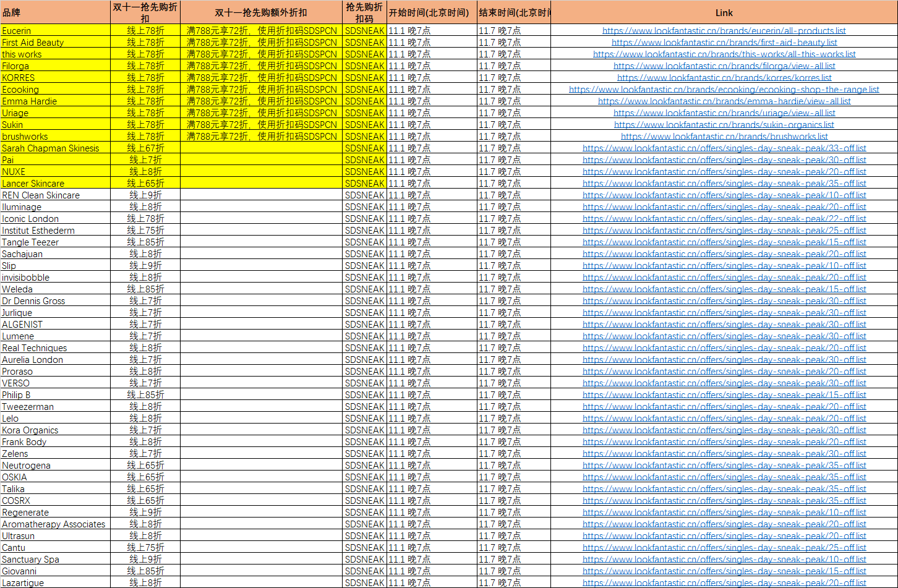Open the Sukin organics link

724,124
